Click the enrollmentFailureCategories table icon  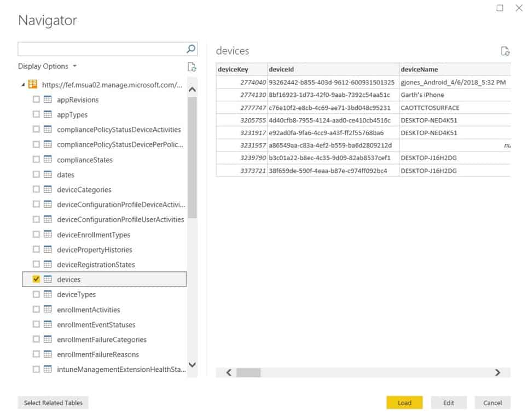pos(48,339)
